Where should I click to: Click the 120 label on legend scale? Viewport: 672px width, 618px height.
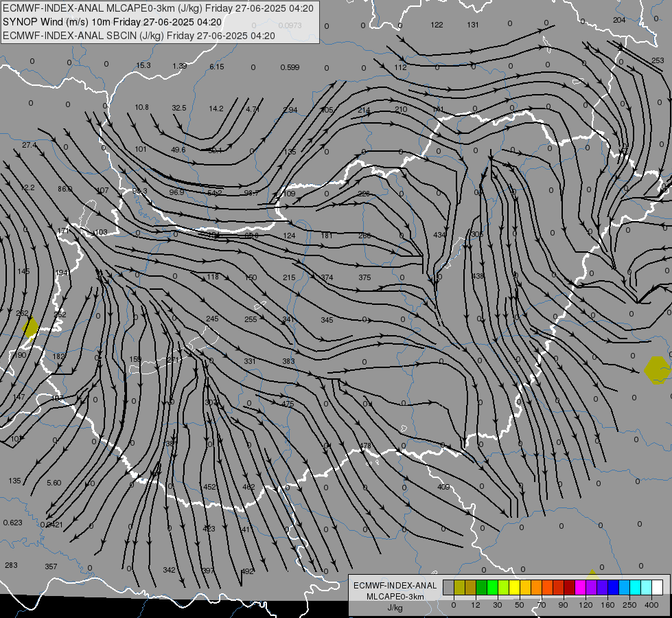pyautogui.click(x=586, y=605)
